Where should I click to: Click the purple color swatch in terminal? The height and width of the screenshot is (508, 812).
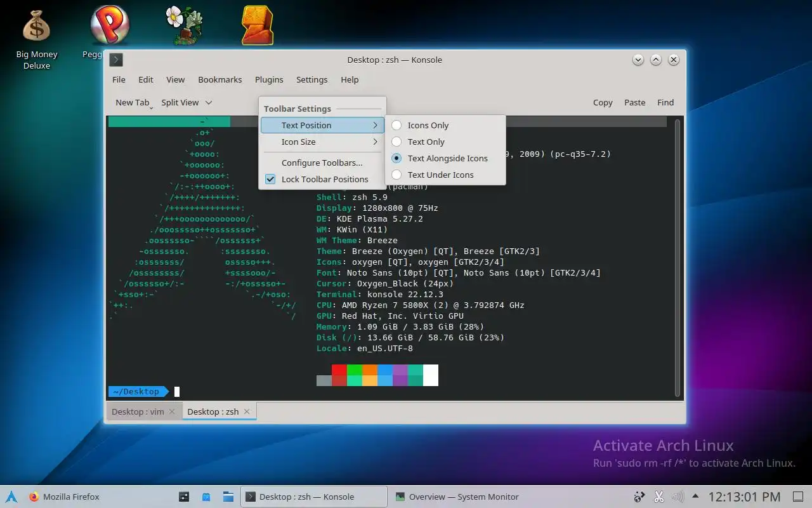[x=400, y=370]
